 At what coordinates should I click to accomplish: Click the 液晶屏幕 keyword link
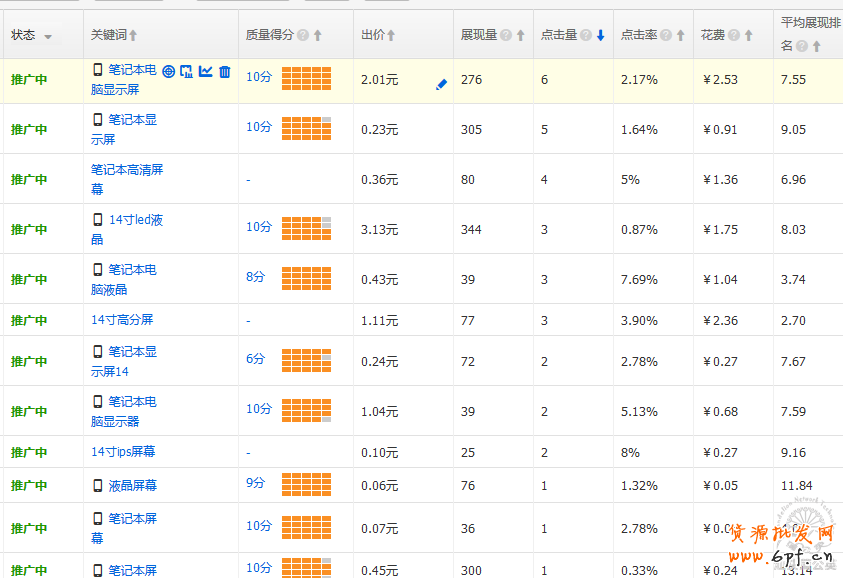(x=132, y=486)
